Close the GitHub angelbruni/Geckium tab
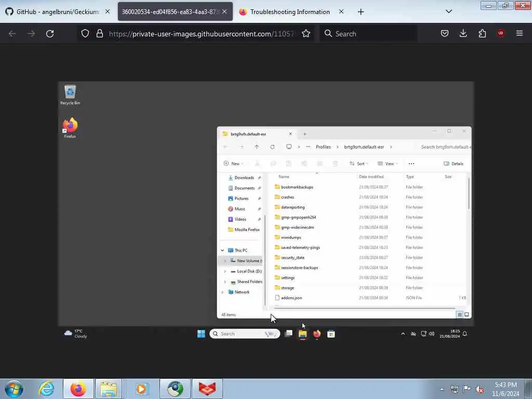Image resolution: width=532 pixels, height=399 pixels. [x=108, y=11]
